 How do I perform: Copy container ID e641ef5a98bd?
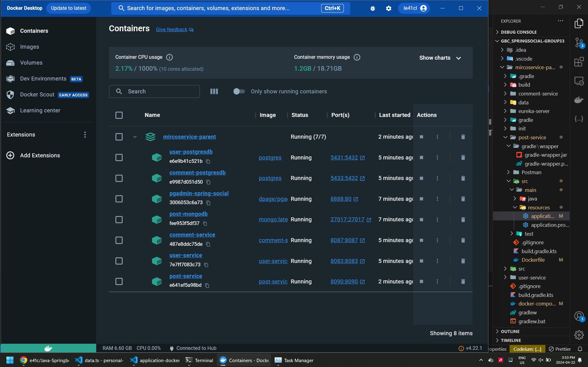click(207, 286)
